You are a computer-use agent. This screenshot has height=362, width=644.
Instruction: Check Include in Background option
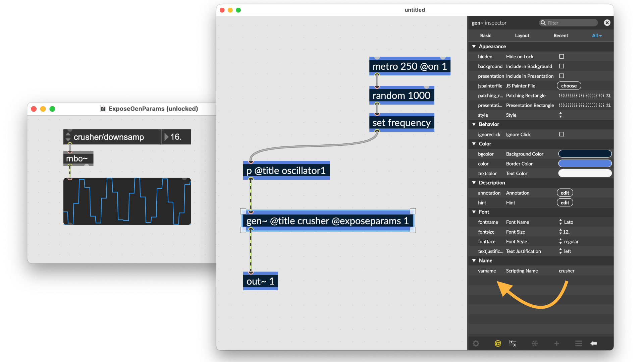(561, 66)
